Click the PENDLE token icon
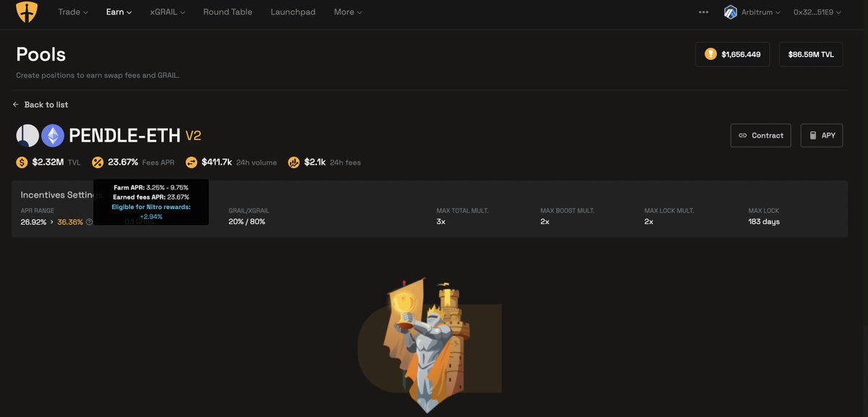This screenshot has width=868, height=417. tap(27, 136)
